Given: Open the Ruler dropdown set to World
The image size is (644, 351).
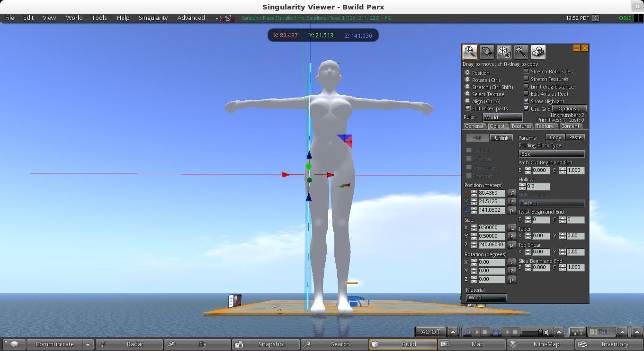Looking at the screenshot, I should (502, 117).
